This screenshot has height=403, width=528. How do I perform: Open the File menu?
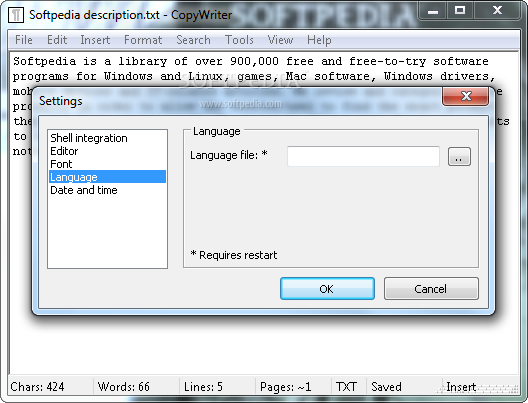24,40
